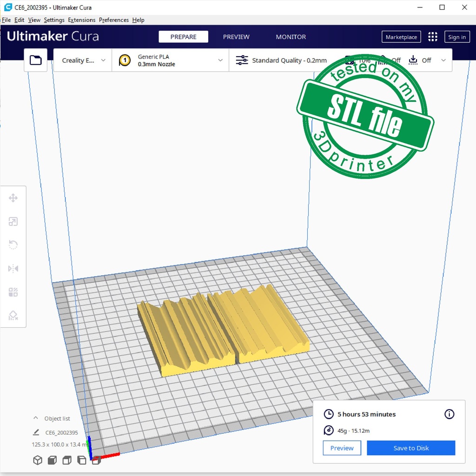Collapse the Object list panel

tap(36, 418)
